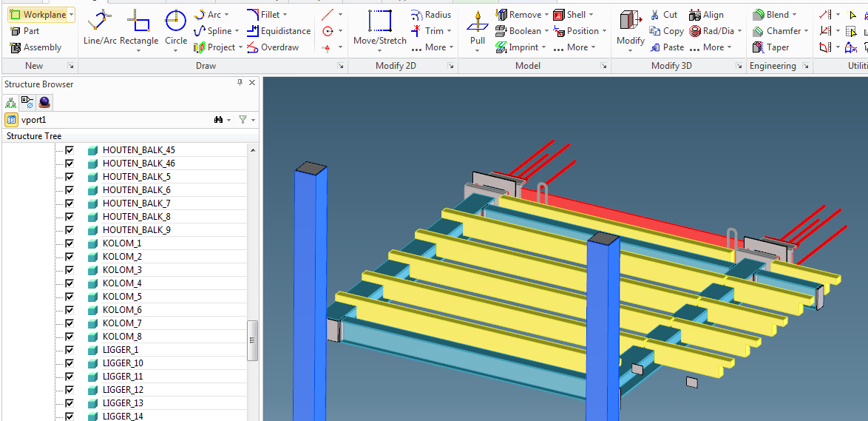The image size is (868, 421).
Task: Expand the Model group dialog launcher
Action: (x=604, y=67)
